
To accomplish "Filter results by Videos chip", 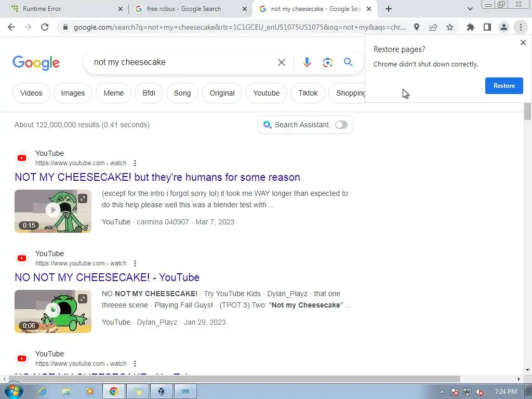I will [x=31, y=93].
